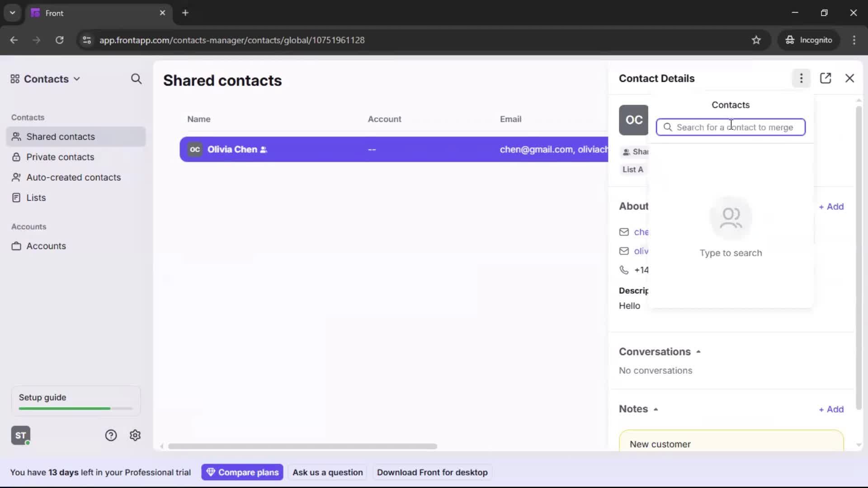Collapse the Conversations section
This screenshot has height=488, width=868.
click(x=698, y=351)
